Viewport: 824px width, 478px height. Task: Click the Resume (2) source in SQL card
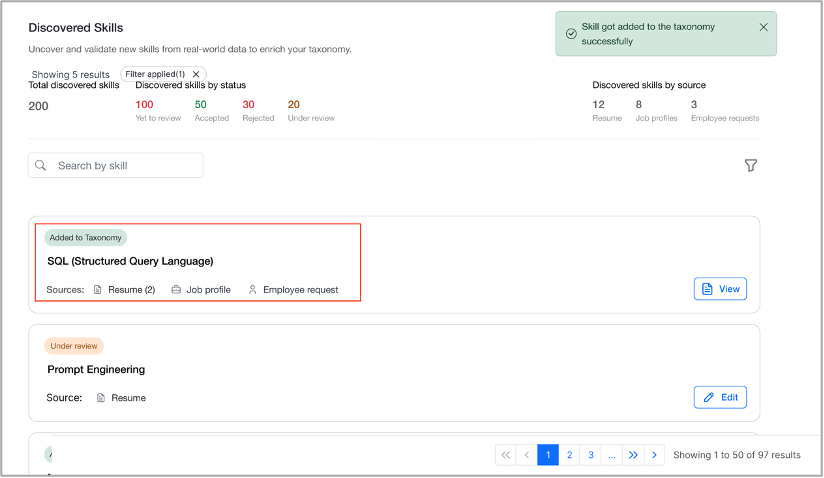(125, 289)
